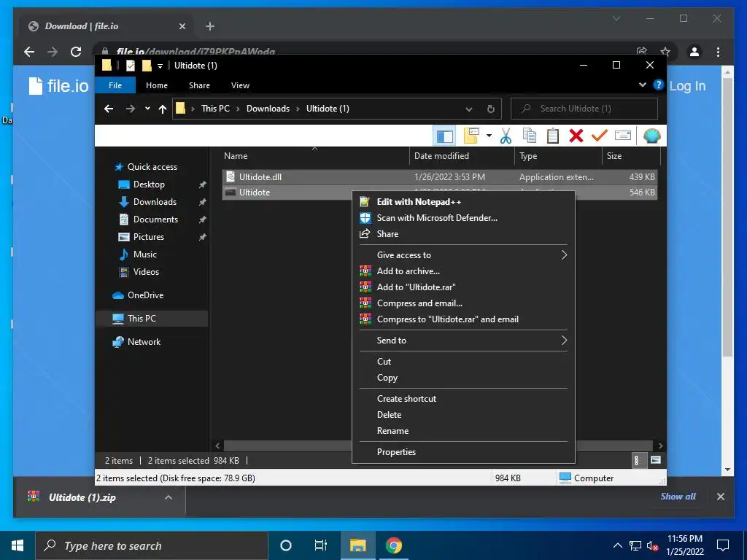Select the Ultidote.dll file

point(439,176)
